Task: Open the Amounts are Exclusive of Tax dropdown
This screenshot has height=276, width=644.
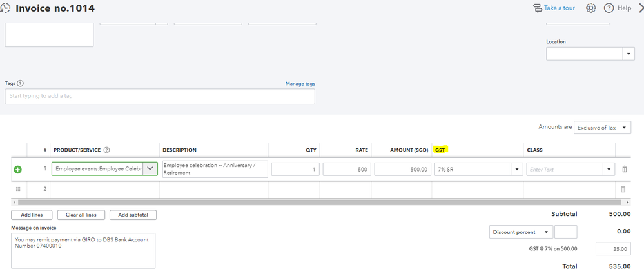Action: (x=603, y=128)
